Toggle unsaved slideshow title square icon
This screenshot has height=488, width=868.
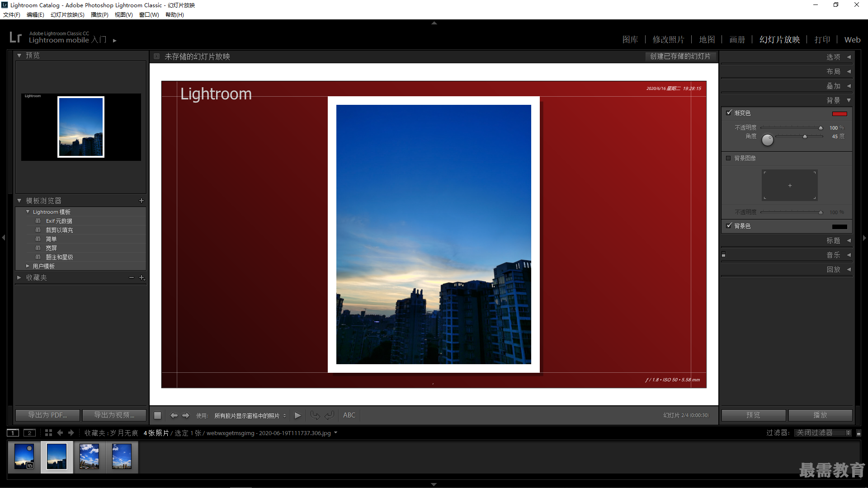click(x=156, y=56)
